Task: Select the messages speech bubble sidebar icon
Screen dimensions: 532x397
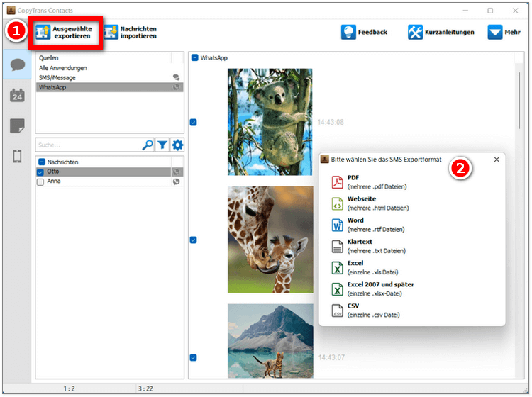Action: [17, 65]
